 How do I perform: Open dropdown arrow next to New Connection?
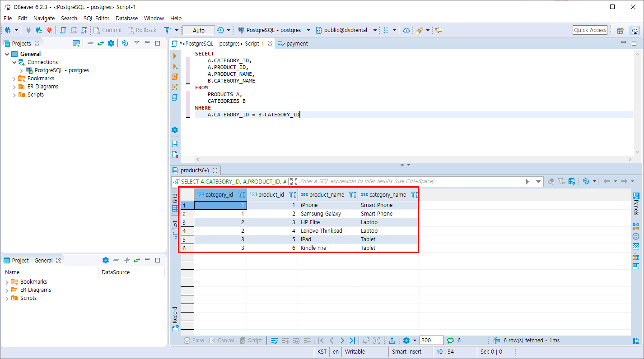click(16, 30)
